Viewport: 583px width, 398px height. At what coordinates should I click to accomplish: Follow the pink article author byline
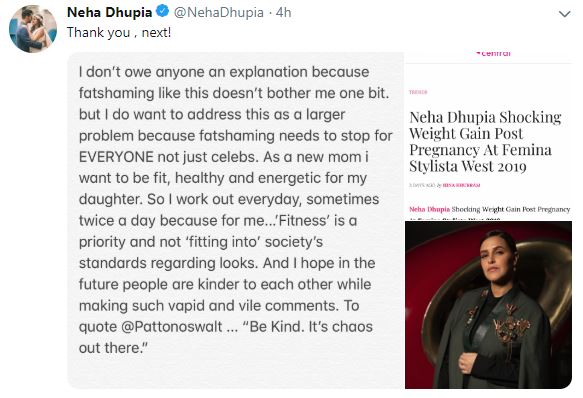(461, 185)
